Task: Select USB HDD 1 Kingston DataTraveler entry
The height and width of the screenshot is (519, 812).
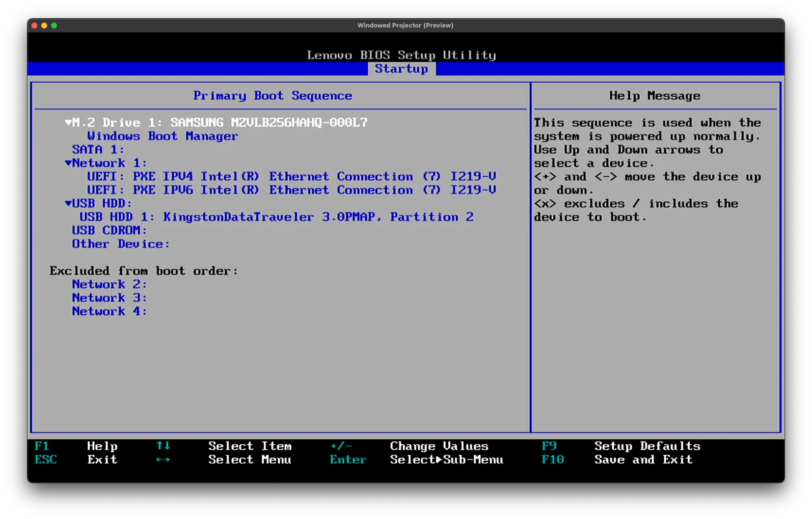Action: [x=276, y=217]
